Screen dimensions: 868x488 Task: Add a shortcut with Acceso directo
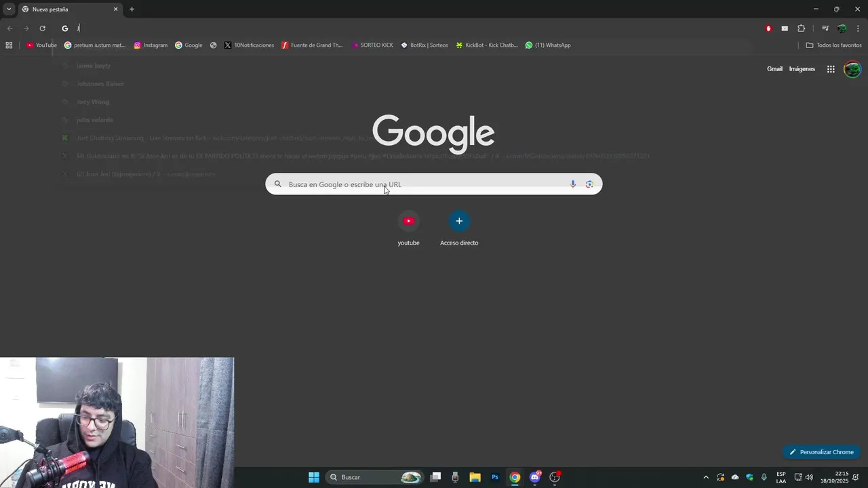click(459, 228)
